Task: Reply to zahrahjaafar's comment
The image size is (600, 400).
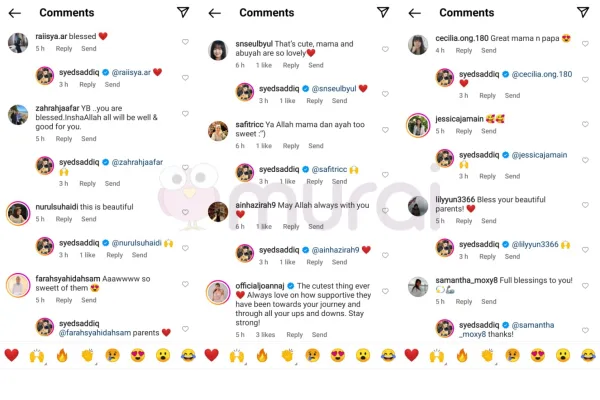Action: (64, 139)
